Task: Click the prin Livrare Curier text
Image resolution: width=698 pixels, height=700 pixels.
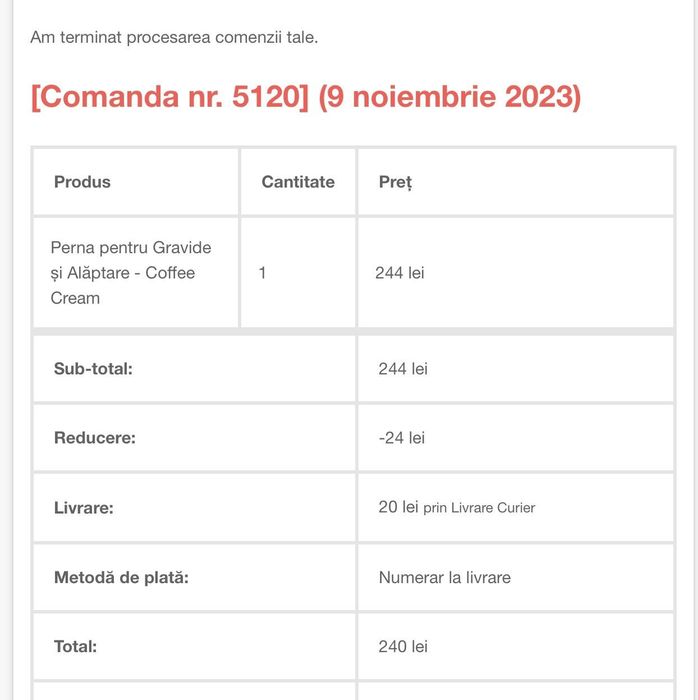Action: click(x=479, y=508)
